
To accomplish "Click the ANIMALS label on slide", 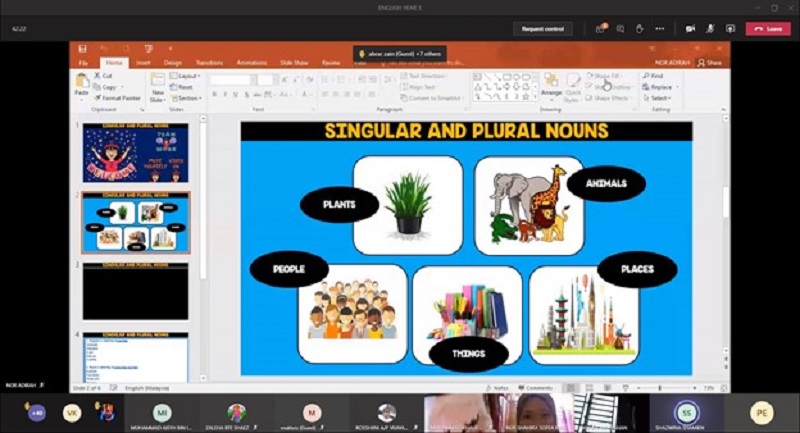I will point(606,183).
